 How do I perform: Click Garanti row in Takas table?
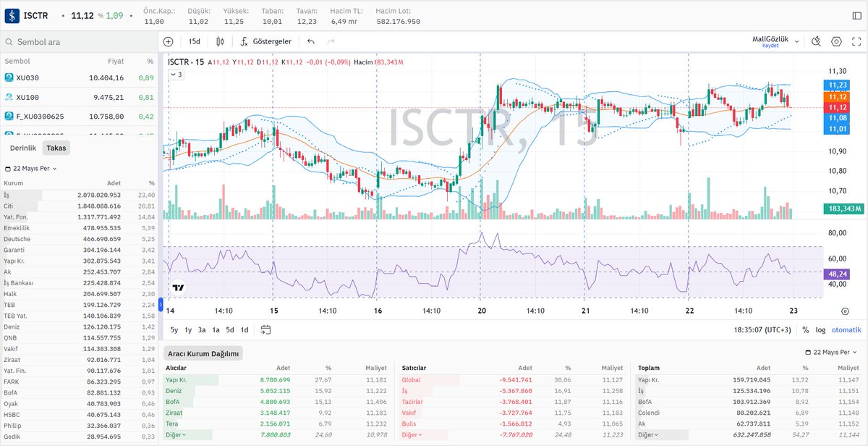[79, 249]
